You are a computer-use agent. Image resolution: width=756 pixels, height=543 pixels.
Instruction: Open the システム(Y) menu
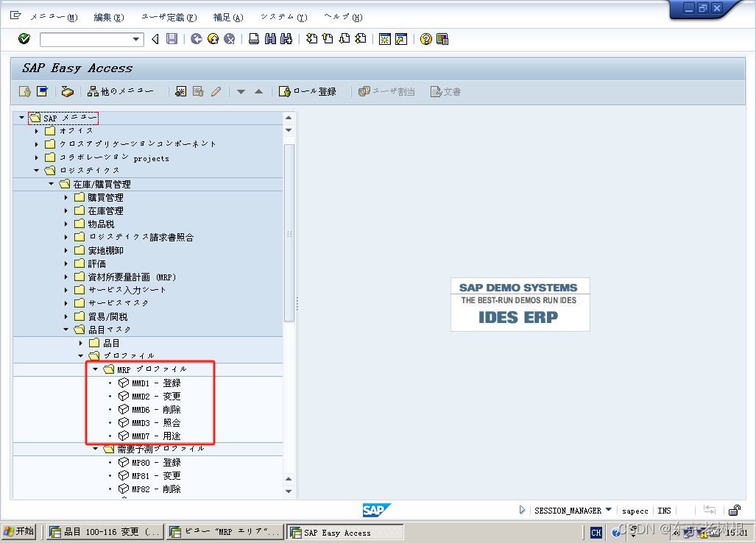pos(283,18)
